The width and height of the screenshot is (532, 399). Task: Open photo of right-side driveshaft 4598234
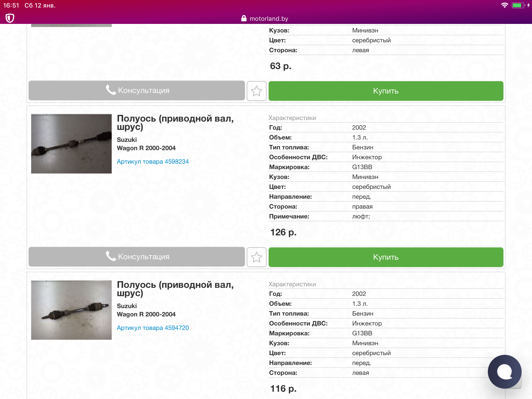click(x=71, y=144)
